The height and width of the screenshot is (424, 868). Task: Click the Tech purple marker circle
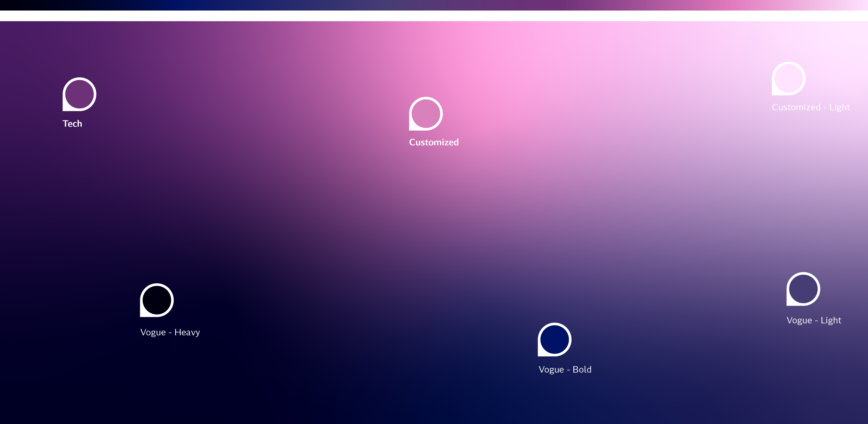click(x=80, y=94)
